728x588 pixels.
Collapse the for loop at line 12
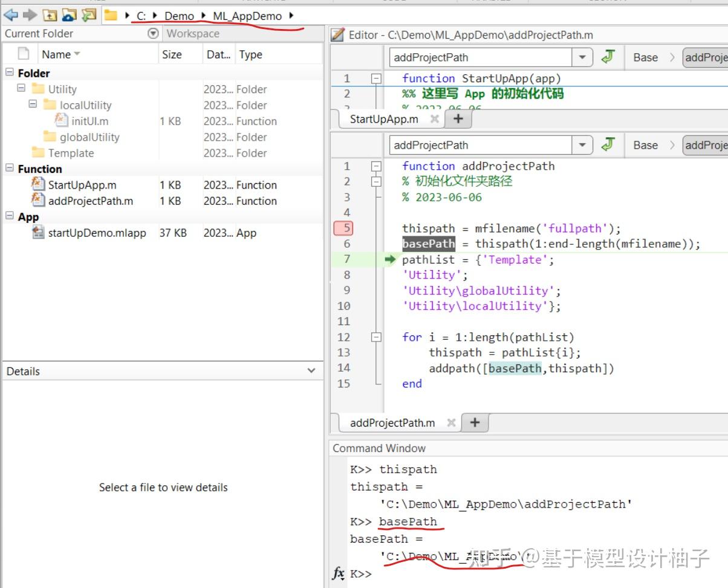[376, 337]
